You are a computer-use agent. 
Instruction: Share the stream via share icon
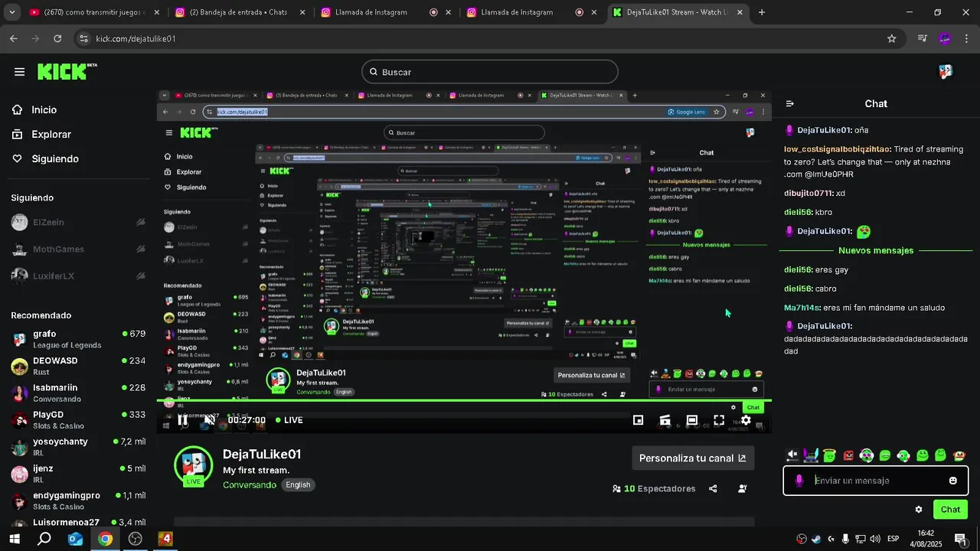coord(713,488)
